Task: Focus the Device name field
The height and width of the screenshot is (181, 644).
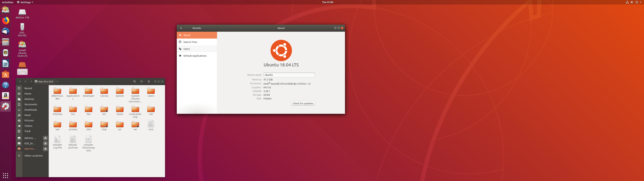Action: [289, 75]
